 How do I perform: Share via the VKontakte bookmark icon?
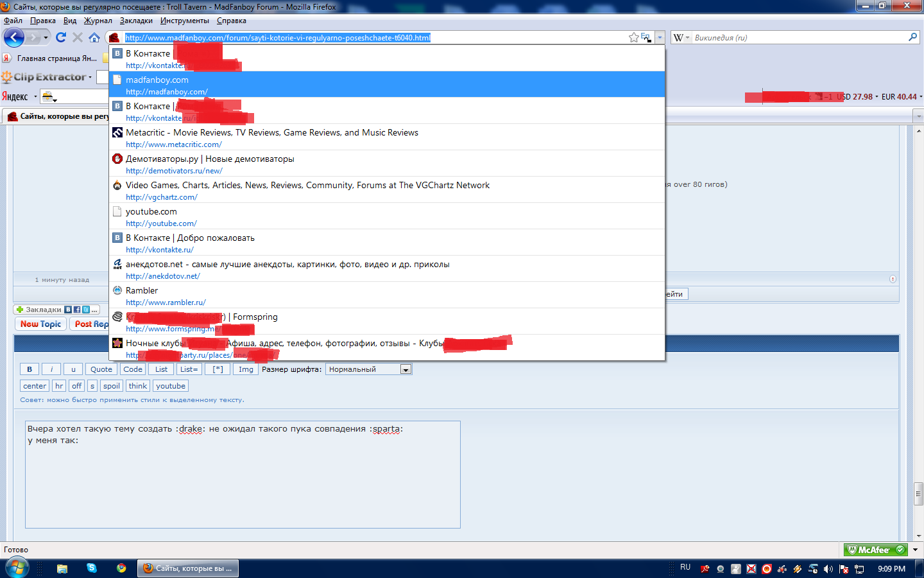coord(68,310)
